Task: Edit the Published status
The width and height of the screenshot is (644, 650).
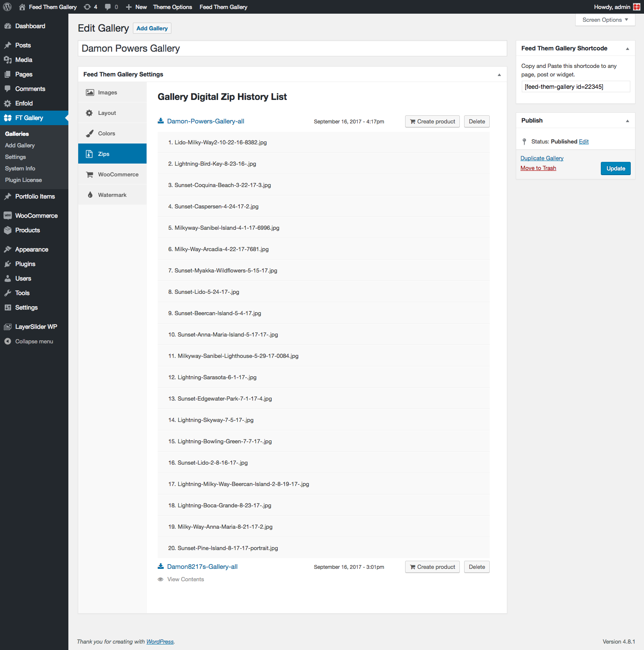Action: pyautogui.click(x=584, y=141)
